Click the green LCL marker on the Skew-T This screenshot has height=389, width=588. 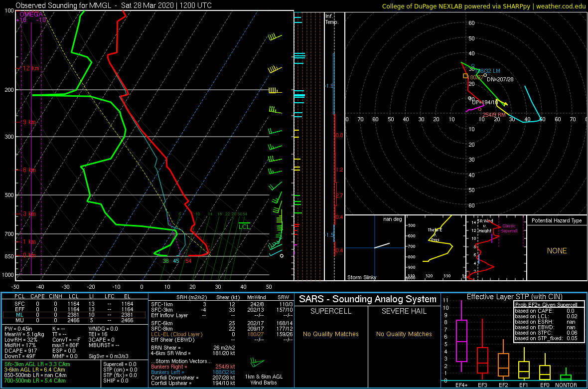tap(244, 226)
